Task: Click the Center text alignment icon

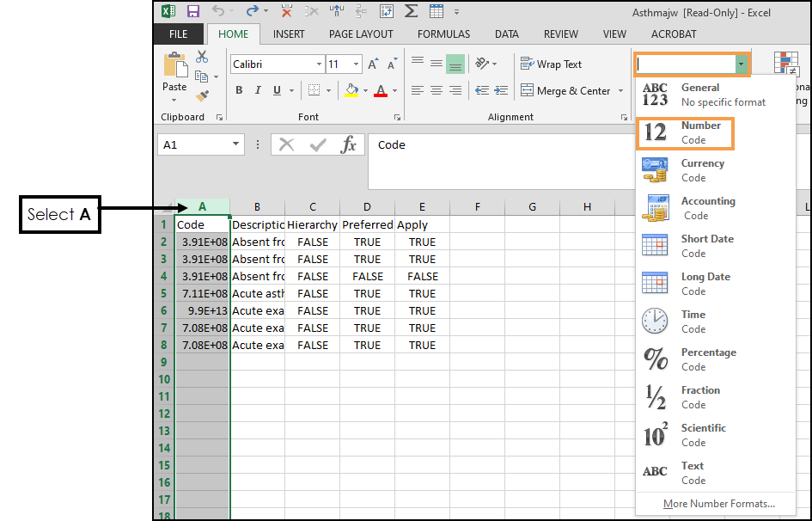Action: [x=437, y=90]
